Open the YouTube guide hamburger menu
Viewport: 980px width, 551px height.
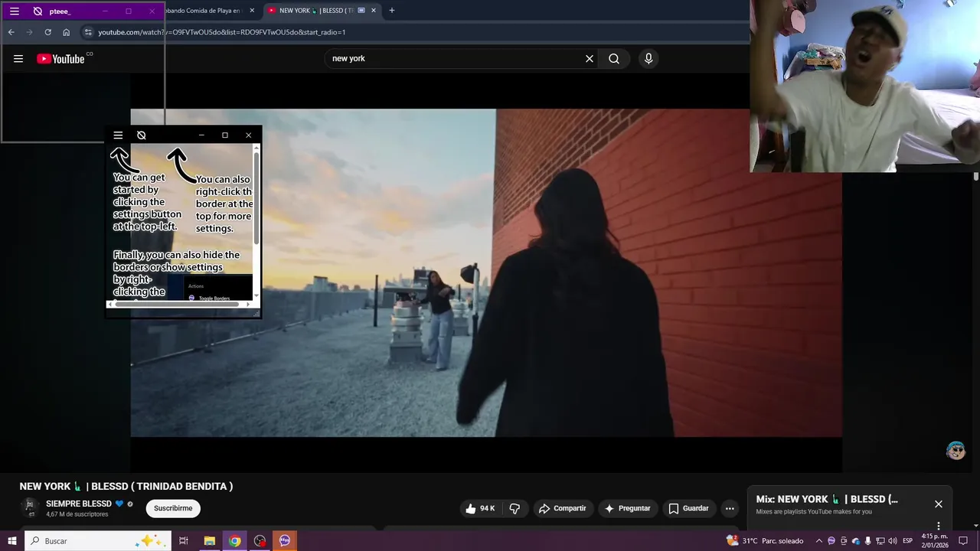point(18,59)
